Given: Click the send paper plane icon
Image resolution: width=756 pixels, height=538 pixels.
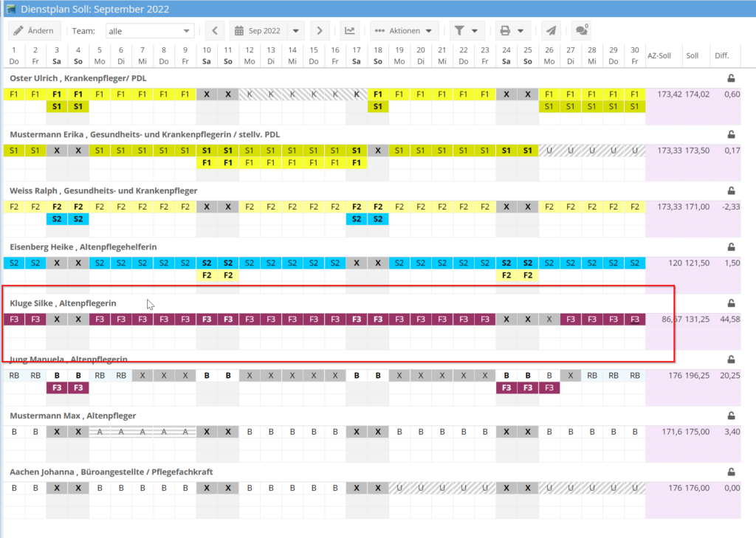Looking at the screenshot, I should click(550, 31).
